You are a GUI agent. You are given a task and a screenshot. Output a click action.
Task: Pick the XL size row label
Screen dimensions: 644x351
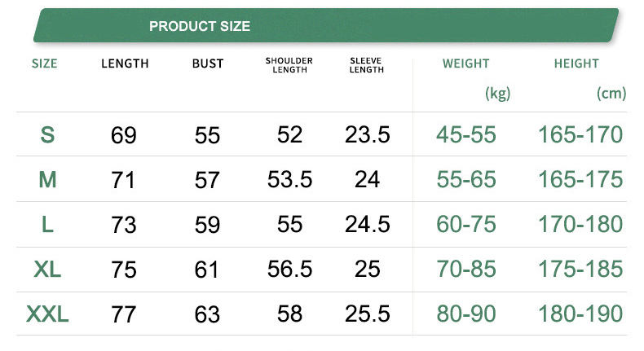pyautogui.click(x=47, y=269)
